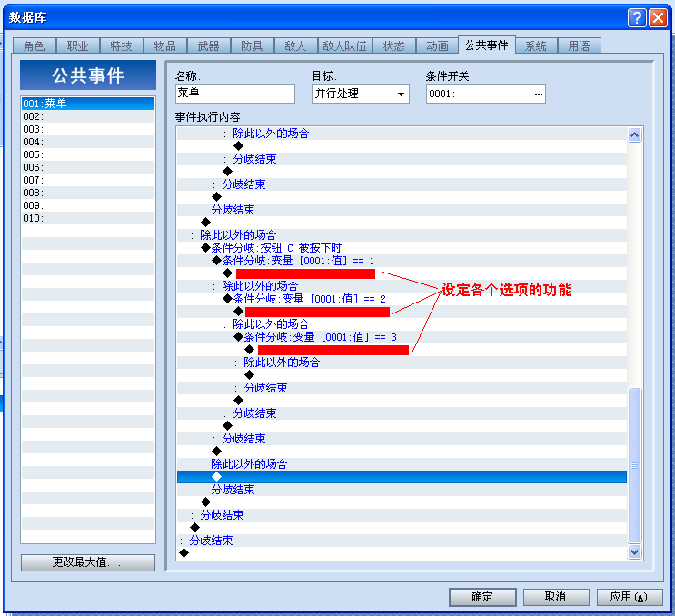The height and width of the screenshot is (616, 675).
Task: Select common event 006 in list
Action: tap(88, 167)
